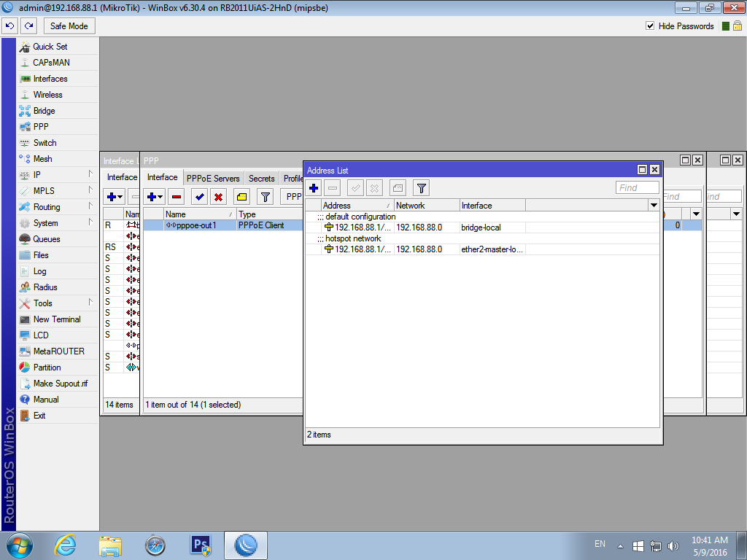Open the Address List columns dropdown arrow
This screenshot has width=747, height=560.
(654, 206)
